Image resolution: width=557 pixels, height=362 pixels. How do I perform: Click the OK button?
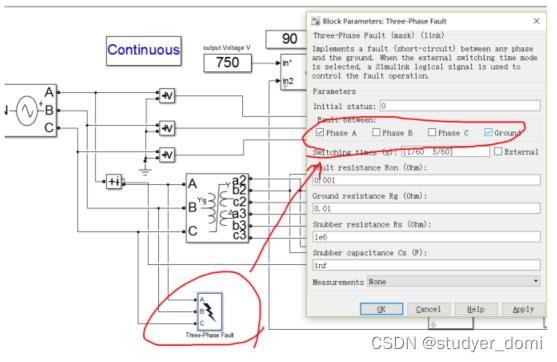pyautogui.click(x=382, y=309)
